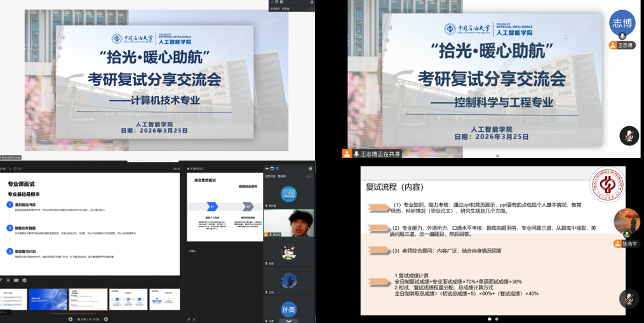The image size is (644, 323).
Task: Select the first page indicator dot
Action: [x=488, y=319]
